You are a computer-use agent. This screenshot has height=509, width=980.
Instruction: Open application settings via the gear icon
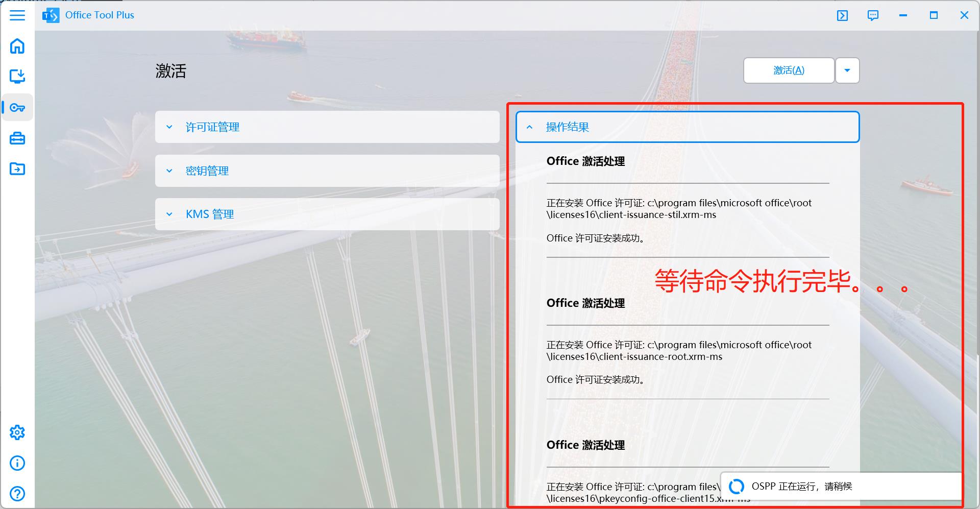[17, 432]
